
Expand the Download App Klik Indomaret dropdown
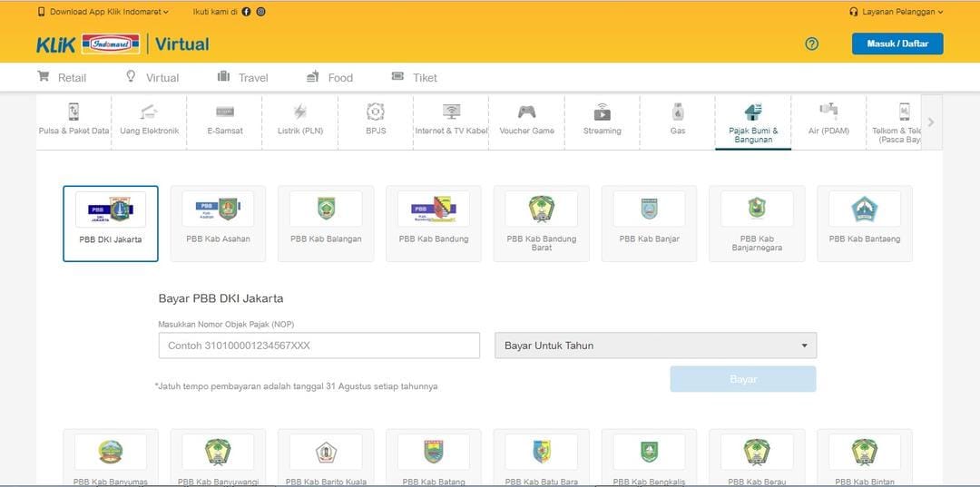click(x=103, y=12)
